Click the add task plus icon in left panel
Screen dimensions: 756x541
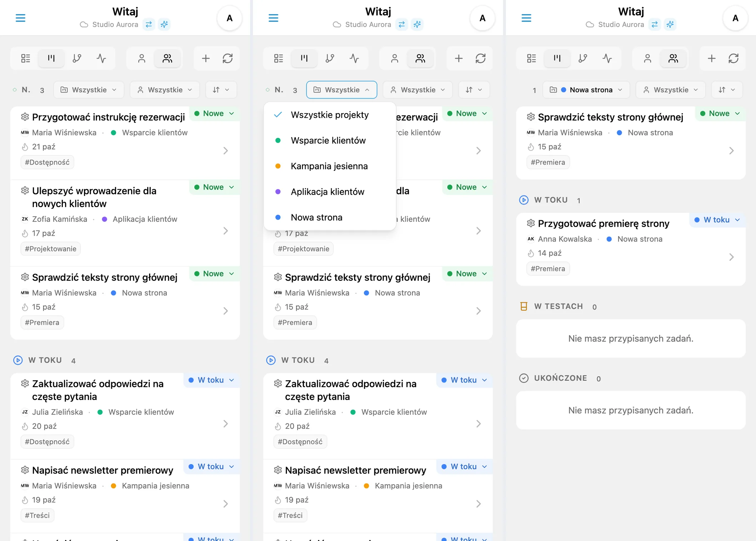[x=206, y=58]
